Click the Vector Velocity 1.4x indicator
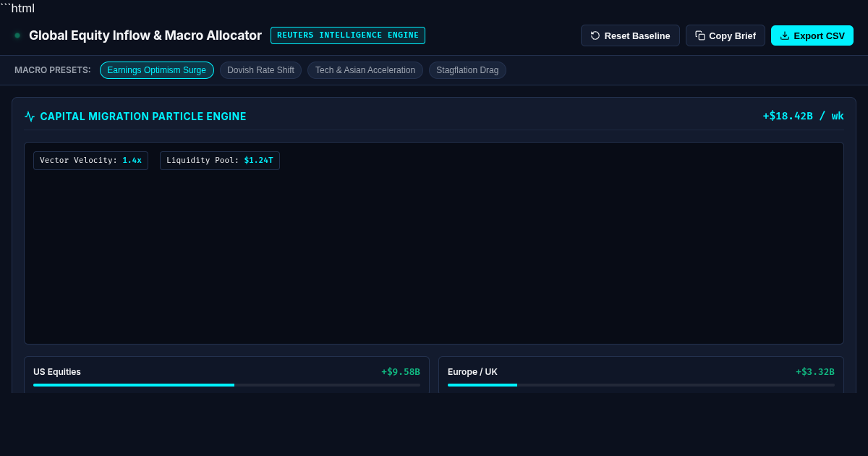 coord(90,161)
